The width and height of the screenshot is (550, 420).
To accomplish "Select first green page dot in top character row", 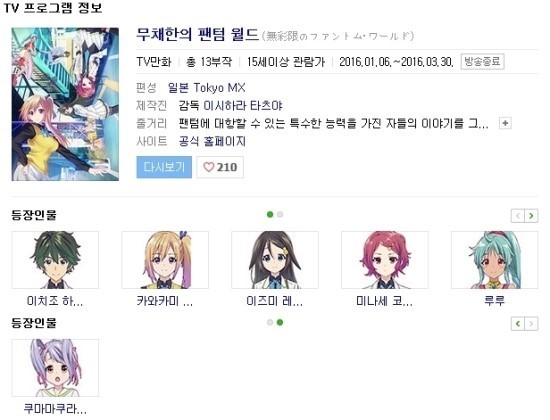I will click(x=270, y=214).
